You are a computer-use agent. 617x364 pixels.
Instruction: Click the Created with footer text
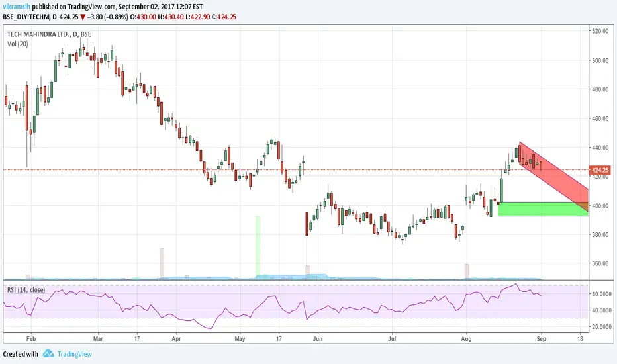tap(21, 354)
